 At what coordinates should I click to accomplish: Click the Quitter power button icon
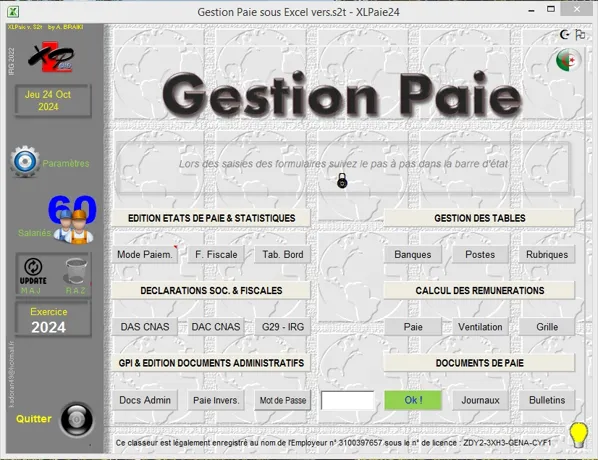click(77, 419)
